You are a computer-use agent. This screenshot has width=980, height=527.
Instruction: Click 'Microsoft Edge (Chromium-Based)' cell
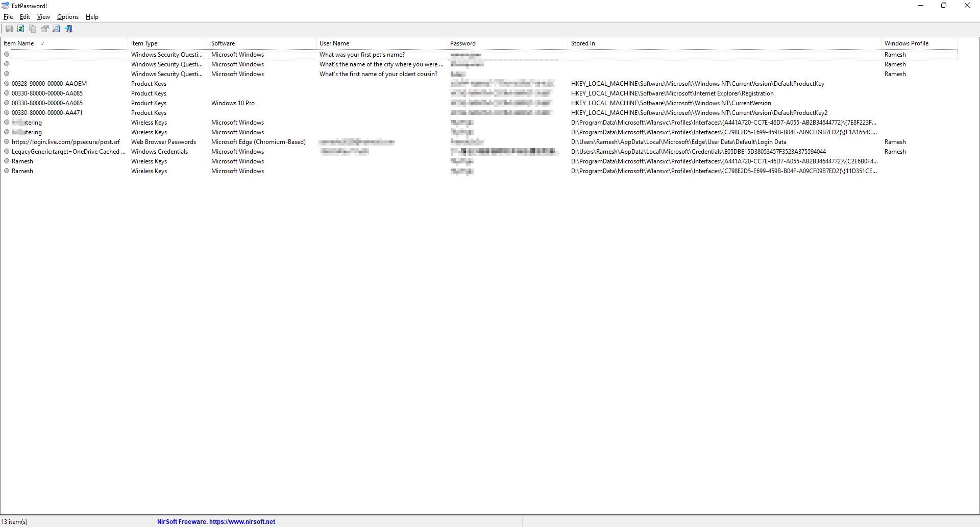[x=258, y=142]
